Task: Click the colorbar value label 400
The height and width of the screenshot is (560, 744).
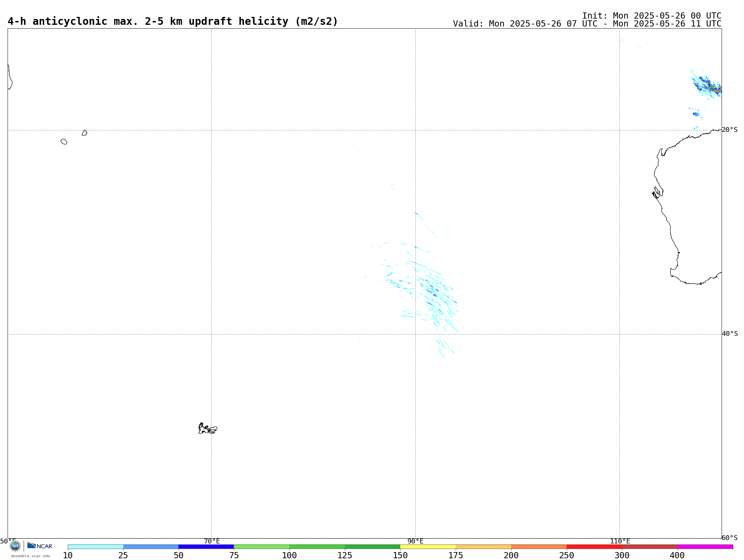Action: pyautogui.click(x=678, y=555)
